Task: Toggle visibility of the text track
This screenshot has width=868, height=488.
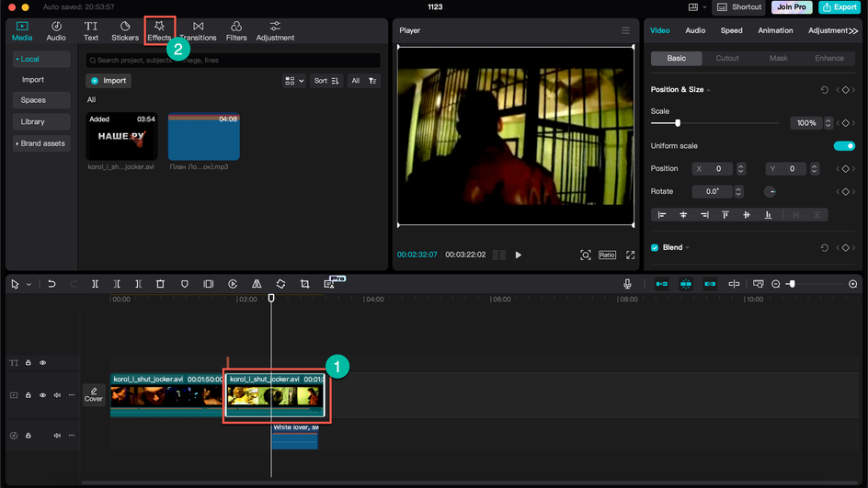Action: pos(42,363)
